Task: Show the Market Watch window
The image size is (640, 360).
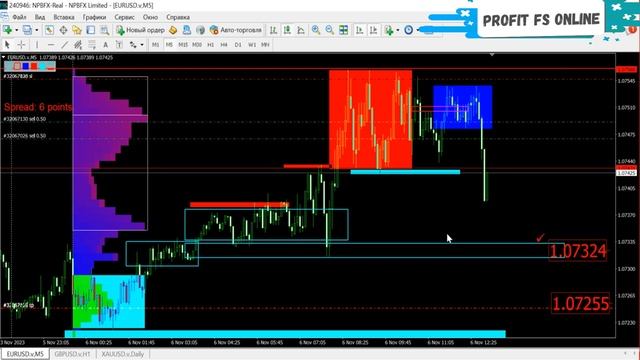Action: (49, 30)
